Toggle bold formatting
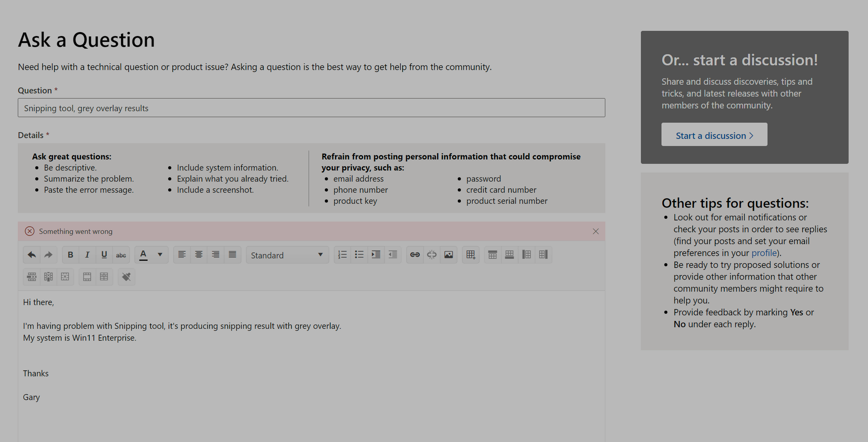Screen dimensions: 868x442 [x=70, y=255]
